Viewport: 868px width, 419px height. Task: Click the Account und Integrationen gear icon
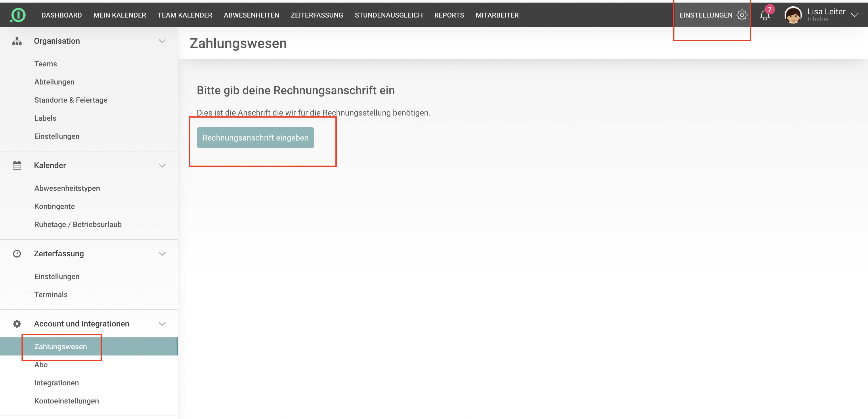tap(17, 324)
